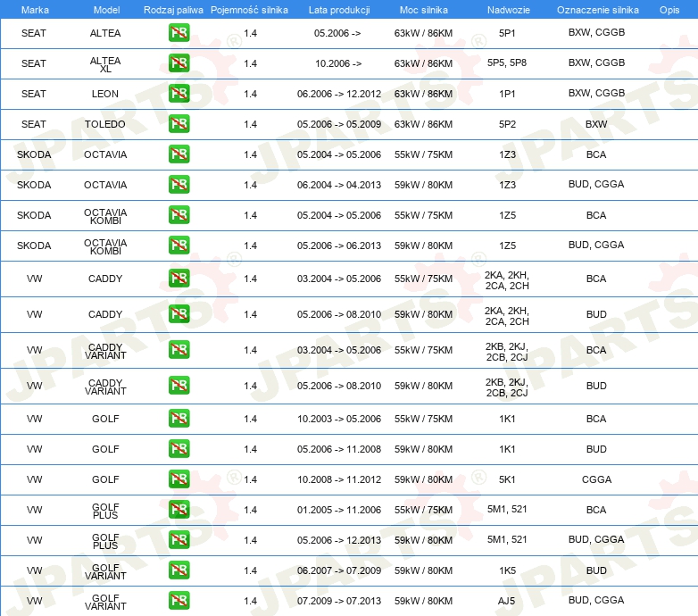Click the 5P5, 5P8 body code cell
This screenshot has height=616, width=698.
[507, 62]
